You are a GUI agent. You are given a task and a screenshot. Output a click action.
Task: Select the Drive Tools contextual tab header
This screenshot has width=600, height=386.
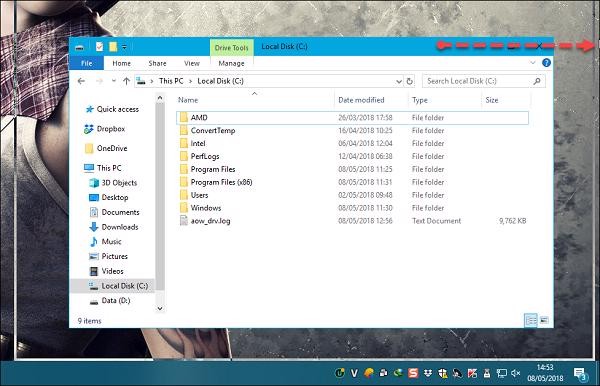(232, 47)
